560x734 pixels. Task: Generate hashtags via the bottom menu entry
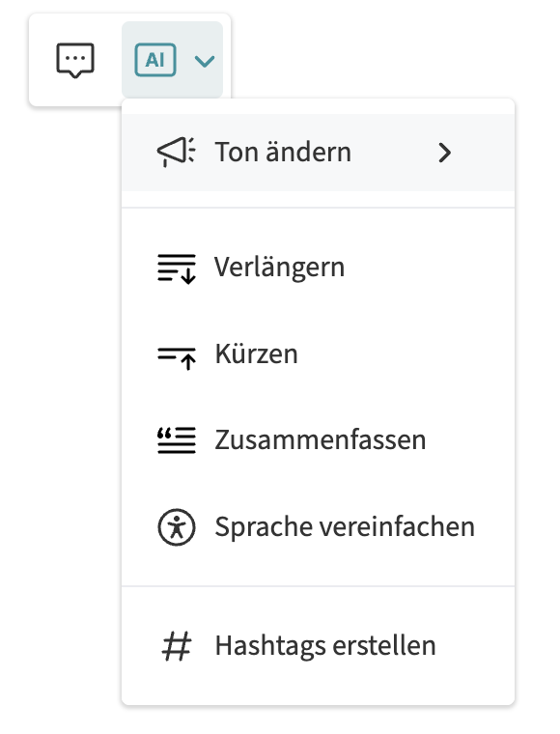318,646
